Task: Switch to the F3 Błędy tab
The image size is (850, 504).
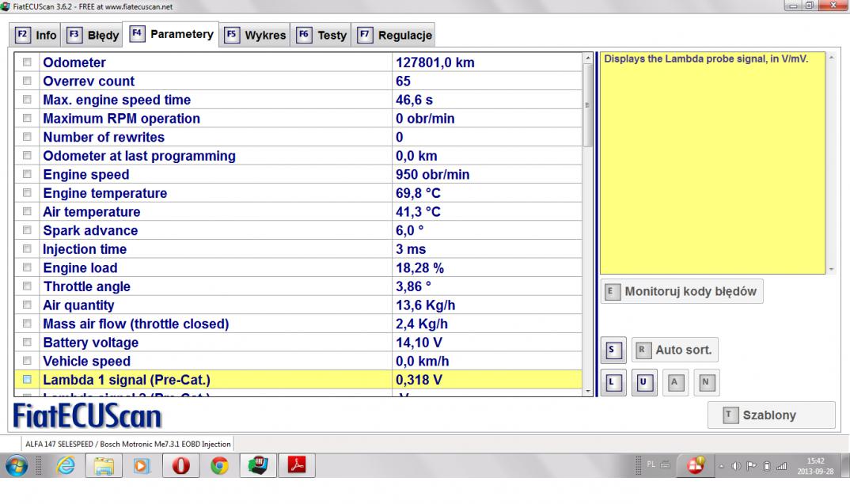Action: [x=92, y=36]
